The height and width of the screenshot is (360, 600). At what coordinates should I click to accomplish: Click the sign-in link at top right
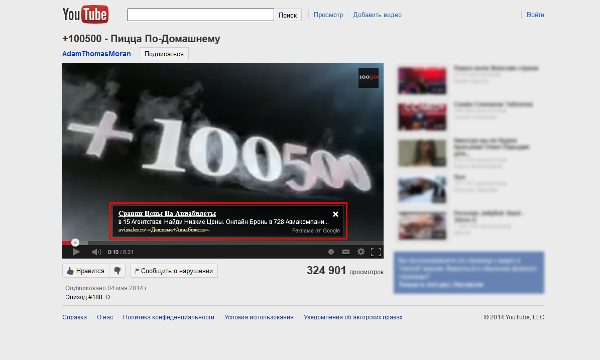535,15
